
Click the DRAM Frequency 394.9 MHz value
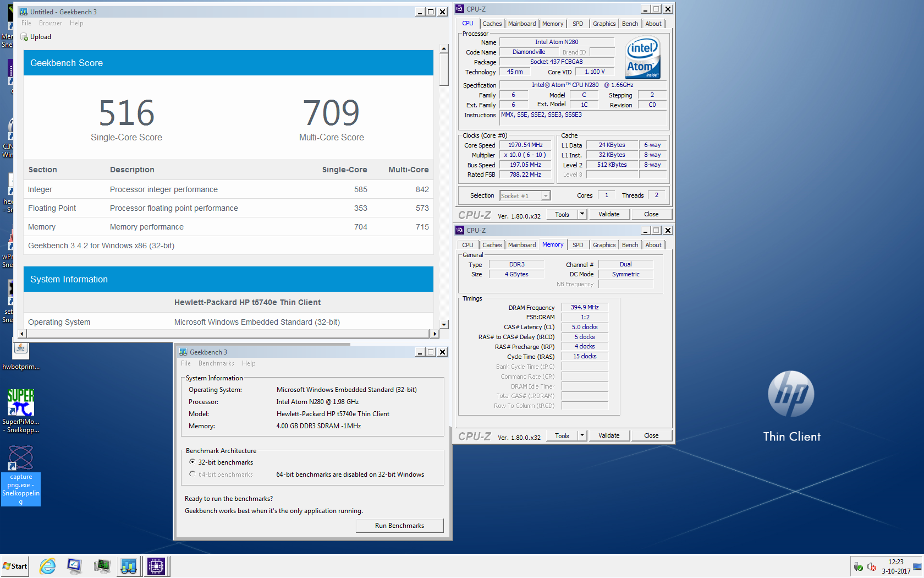(x=585, y=307)
